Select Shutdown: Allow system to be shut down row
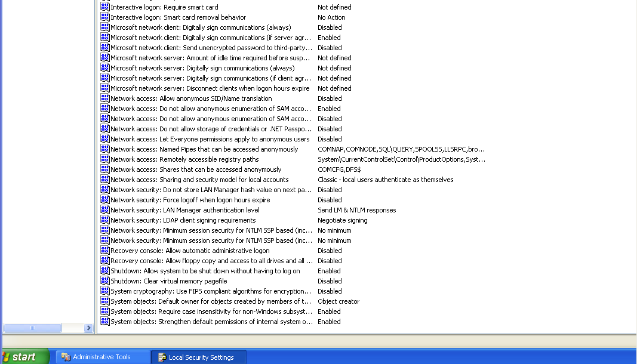This screenshot has height=364, width=637. tap(205, 271)
